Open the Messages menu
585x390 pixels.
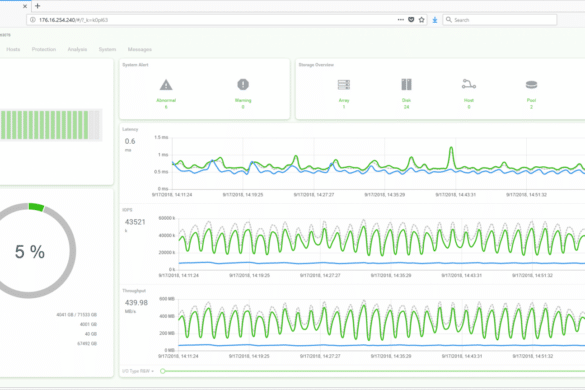140,49
